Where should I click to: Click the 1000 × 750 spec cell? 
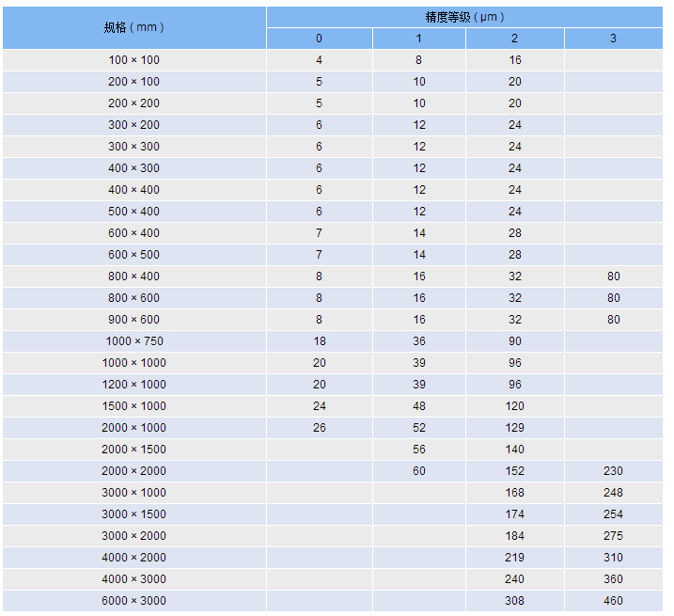(134, 341)
